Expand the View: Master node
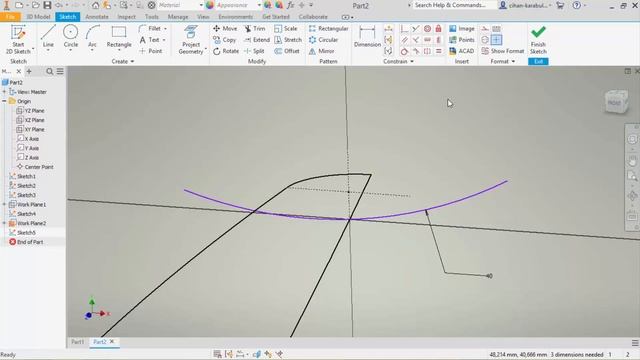Screen dimensions: 640x360 tap(4, 92)
